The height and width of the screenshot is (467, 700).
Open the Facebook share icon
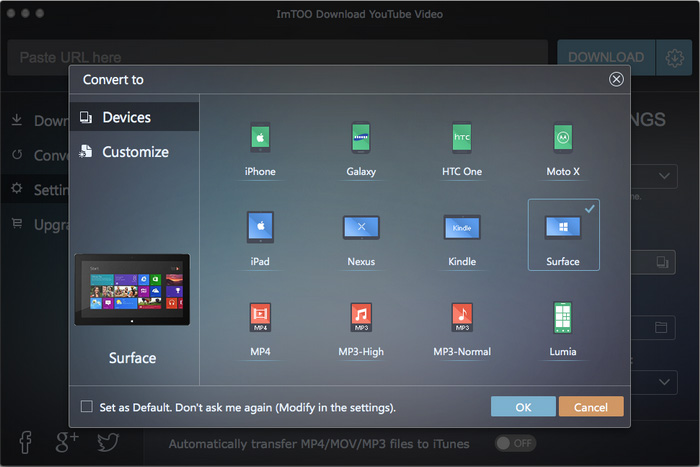[25, 442]
